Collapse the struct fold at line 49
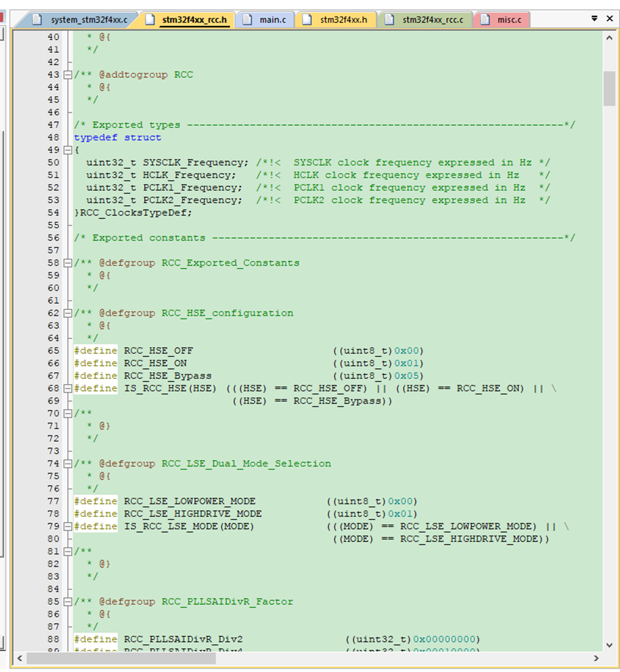The height and width of the screenshot is (672, 620). tap(68, 150)
